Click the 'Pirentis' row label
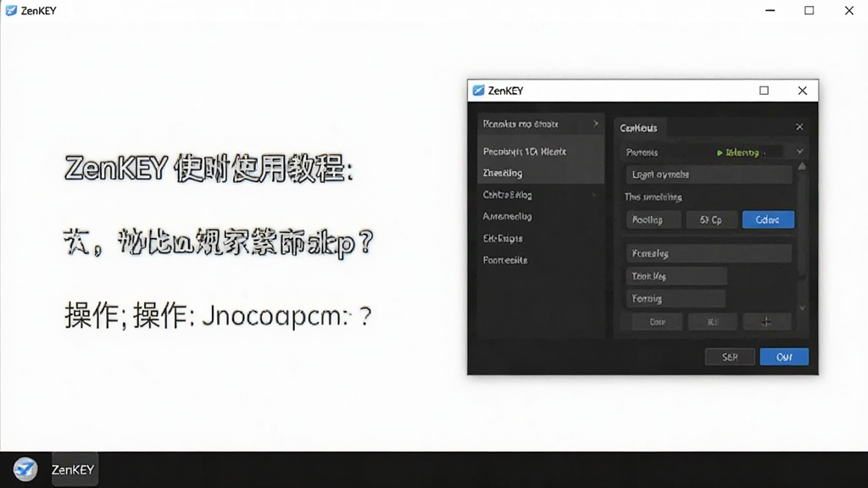 point(643,152)
